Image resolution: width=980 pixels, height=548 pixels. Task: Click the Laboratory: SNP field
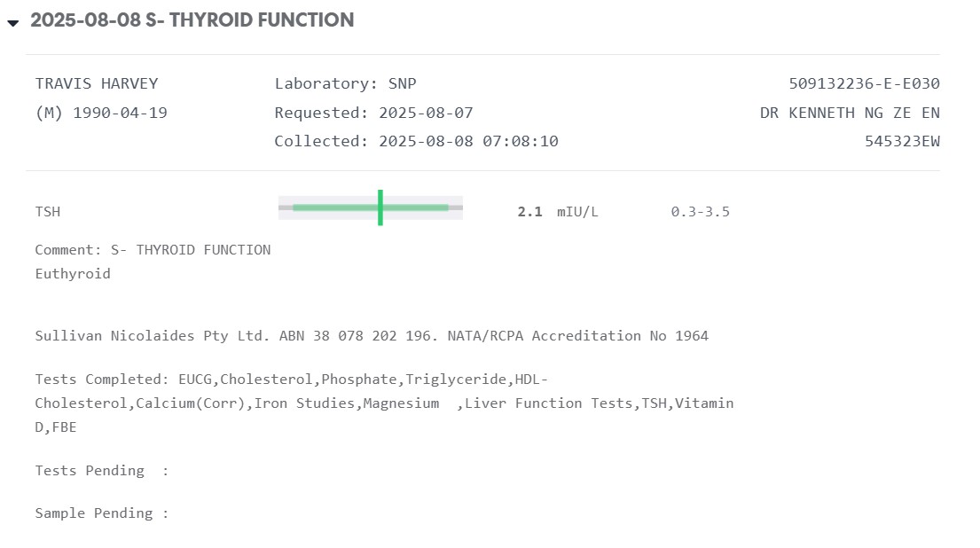point(345,83)
